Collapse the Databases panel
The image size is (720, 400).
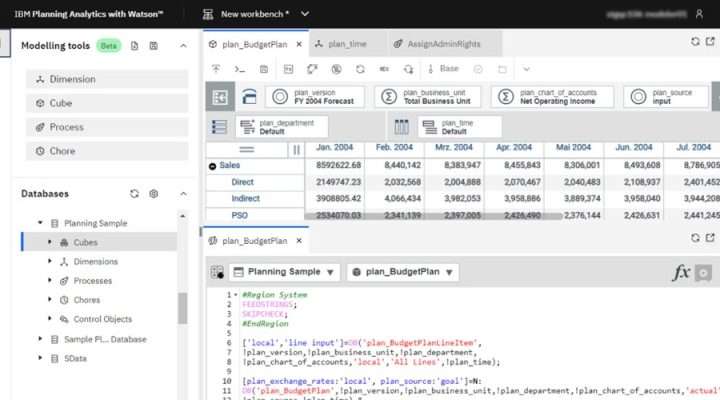point(183,194)
